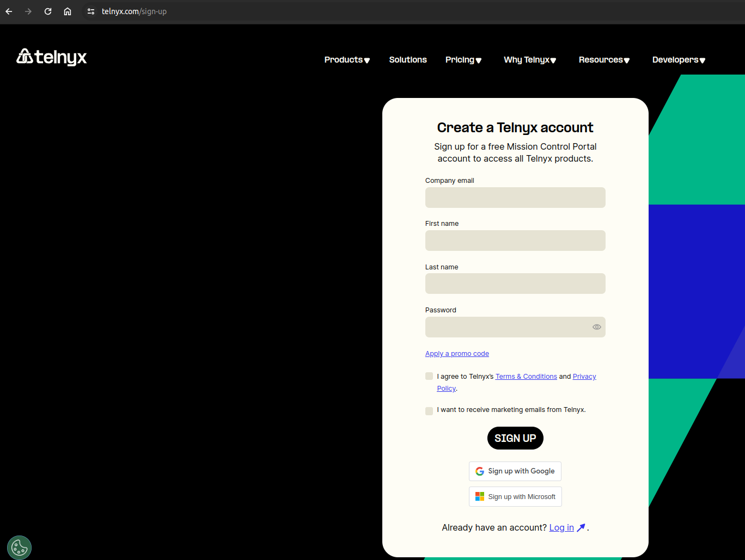Image resolution: width=745 pixels, height=560 pixels.
Task: Click the browser forward arrow
Action: pos(28,11)
